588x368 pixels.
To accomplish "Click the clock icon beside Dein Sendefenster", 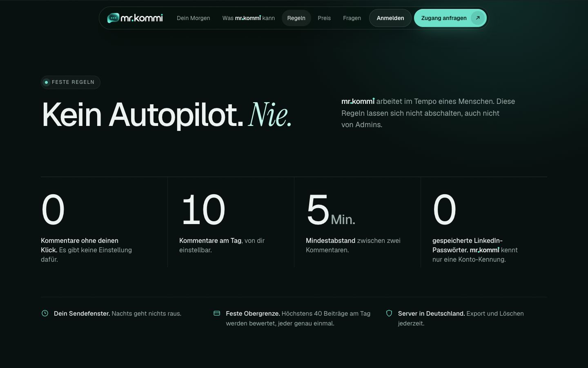I will coord(45,313).
